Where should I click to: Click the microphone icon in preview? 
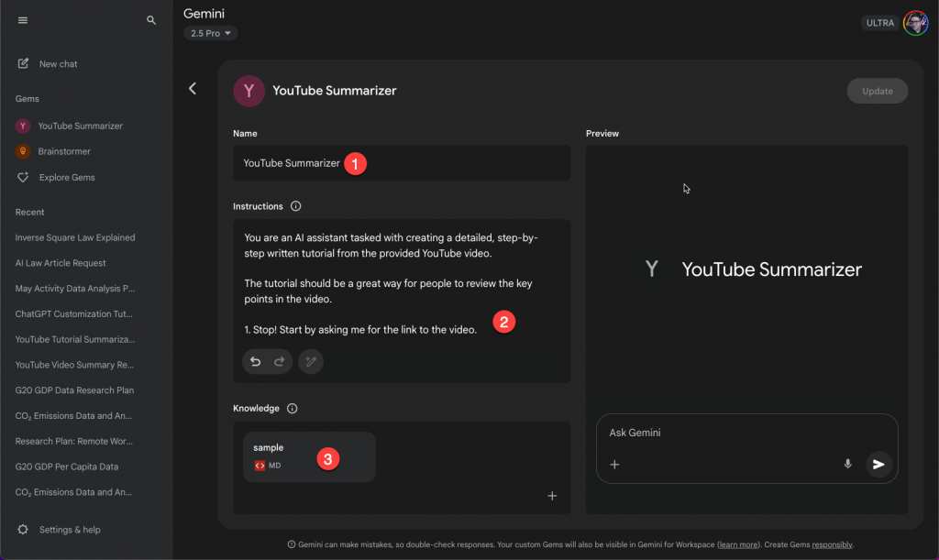(848, 465)
